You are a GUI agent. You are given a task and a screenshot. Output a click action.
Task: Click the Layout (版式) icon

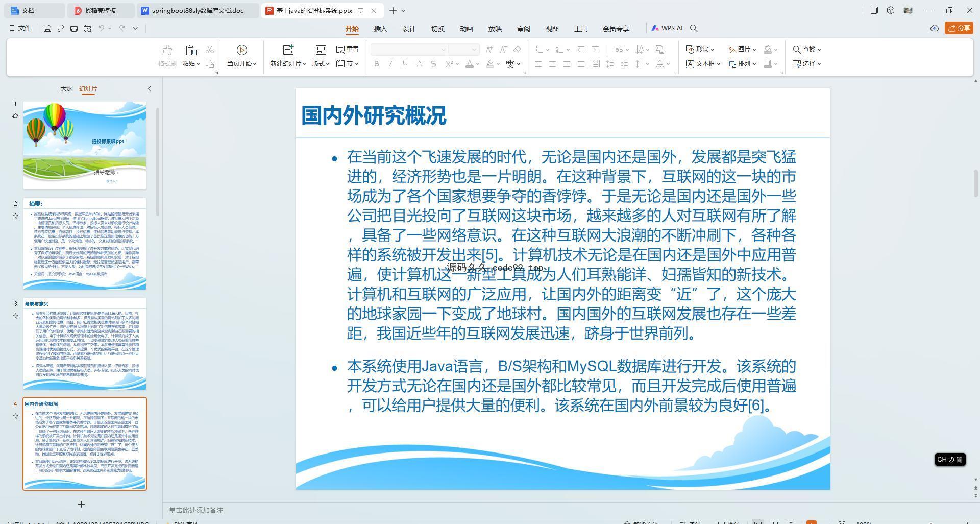(x=321, y=50)
